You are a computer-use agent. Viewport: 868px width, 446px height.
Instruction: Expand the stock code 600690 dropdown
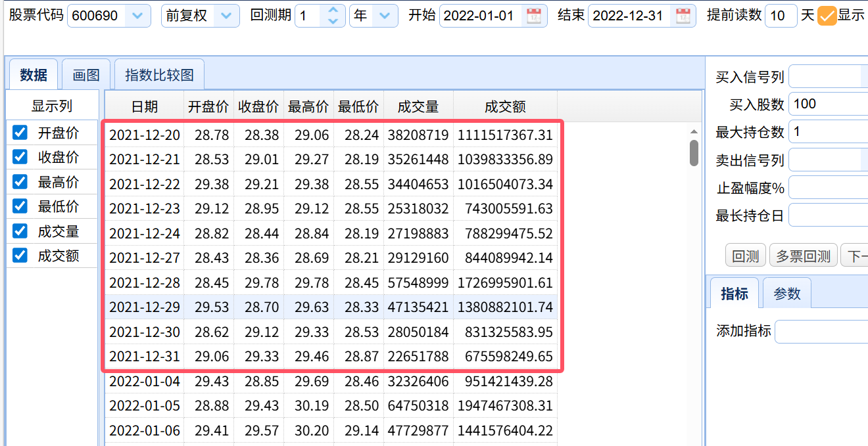[x=137, y=16]
